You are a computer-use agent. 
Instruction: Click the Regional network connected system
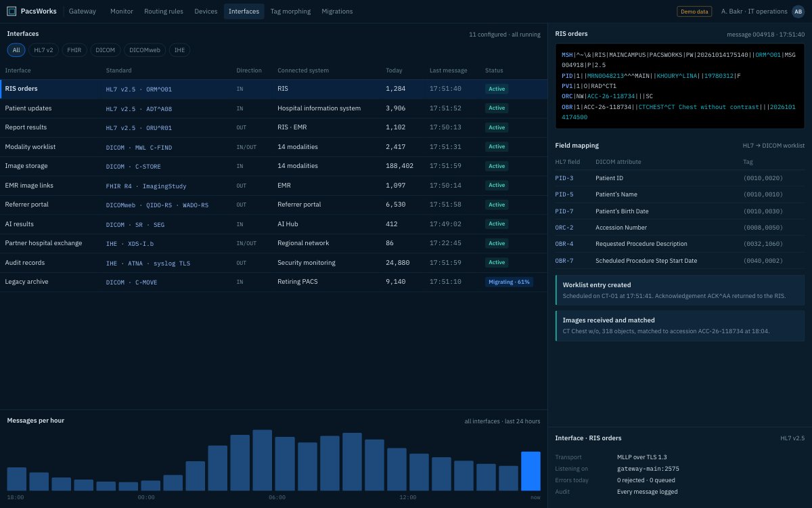[x=303, y=243]
